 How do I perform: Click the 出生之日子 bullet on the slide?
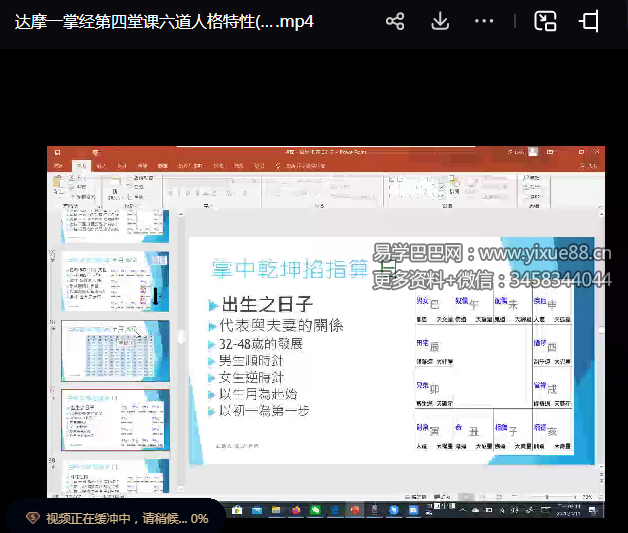[x=266, y=305]
